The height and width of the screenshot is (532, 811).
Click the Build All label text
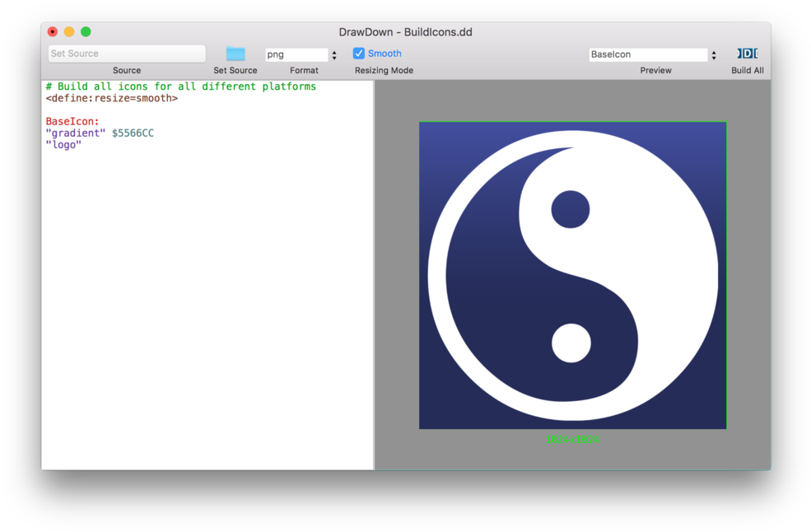[747, 70]
